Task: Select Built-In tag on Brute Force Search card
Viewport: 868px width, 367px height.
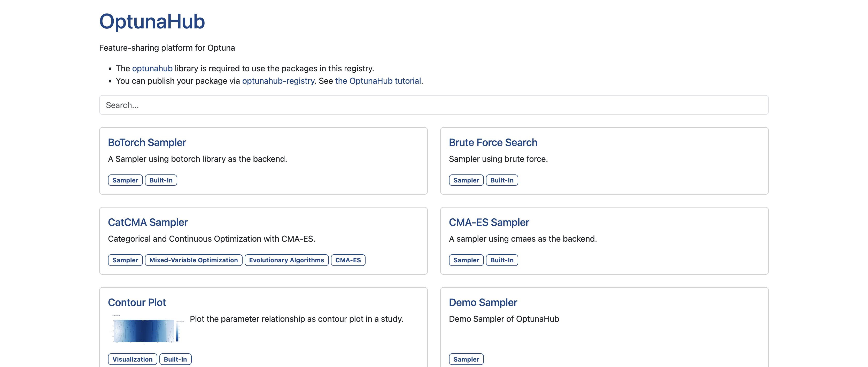Action: 502,180
